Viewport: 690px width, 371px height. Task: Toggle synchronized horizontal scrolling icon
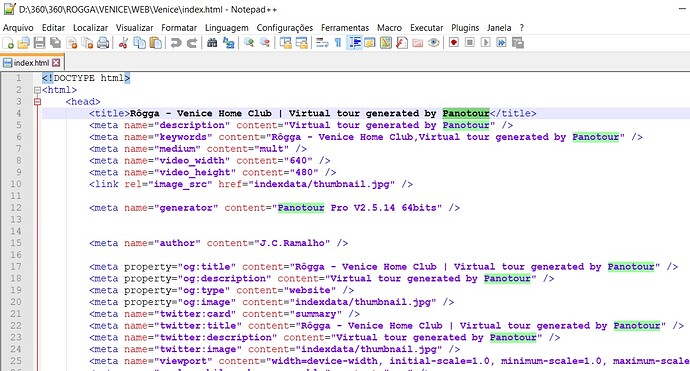point(301,43)
